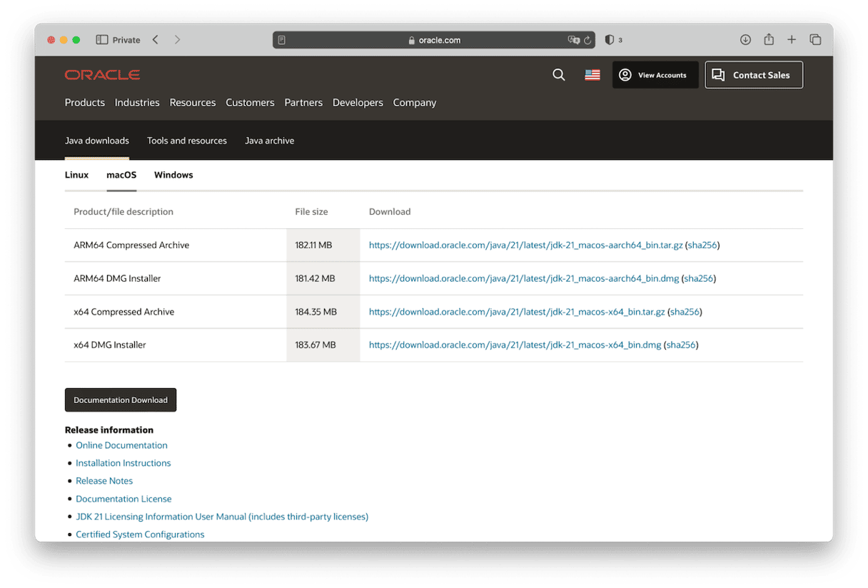The height and width of the screenshot is (588, 868).
Task: Click the Documentation Download button
Action: point(120,400)
